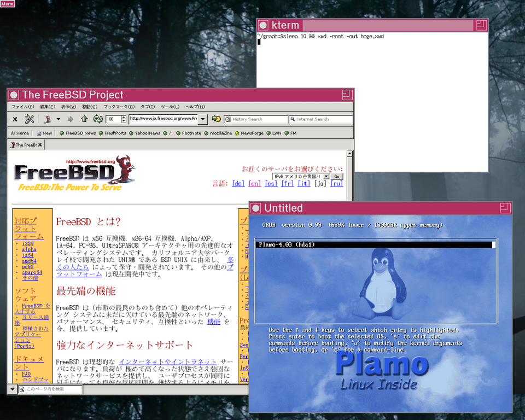The height and width of the screenshot is (420, 525).
Task: Open the ツール(L) menu
Action: [170, 107]
